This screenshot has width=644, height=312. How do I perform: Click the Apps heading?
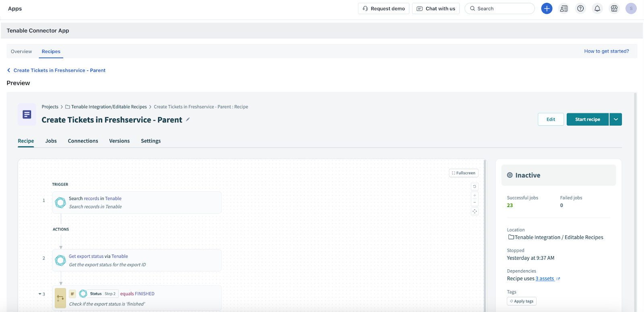[x=15, y=8]
